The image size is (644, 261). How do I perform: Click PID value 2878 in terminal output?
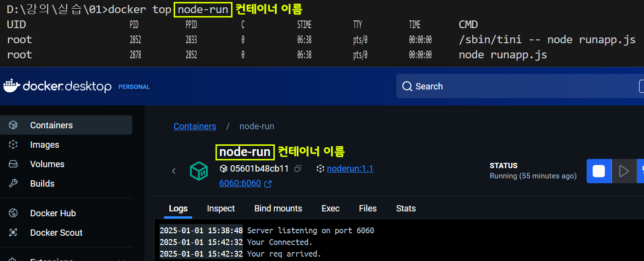(135, 55)
